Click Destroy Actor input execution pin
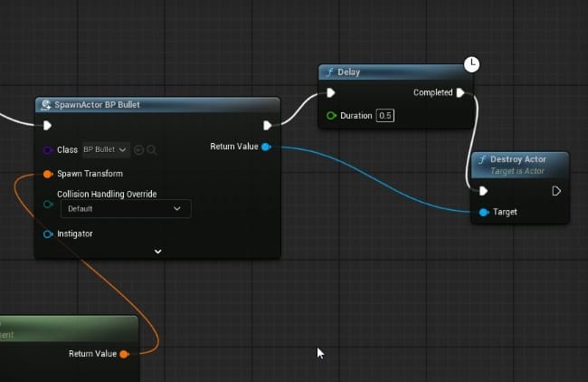The width and height of the screenshot is (588, 382). point(483,191)
